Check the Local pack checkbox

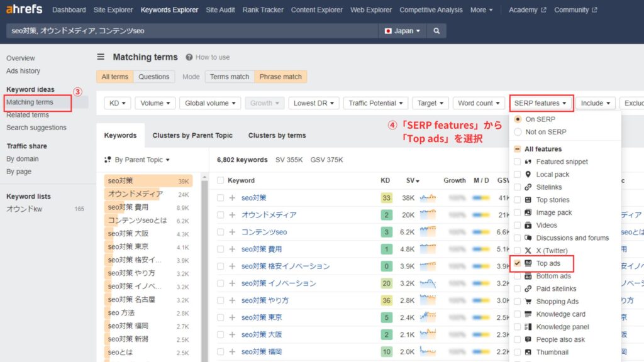point(517,175)
